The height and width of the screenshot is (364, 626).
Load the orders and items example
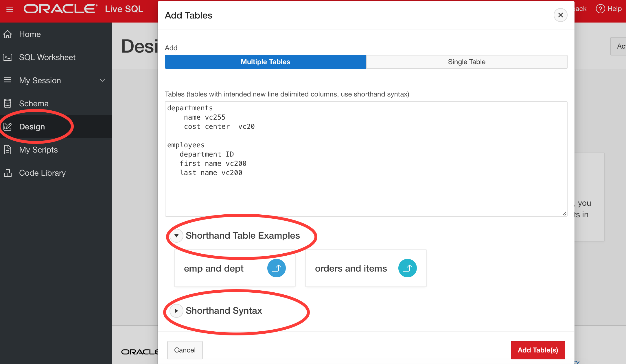coord(407,268)
